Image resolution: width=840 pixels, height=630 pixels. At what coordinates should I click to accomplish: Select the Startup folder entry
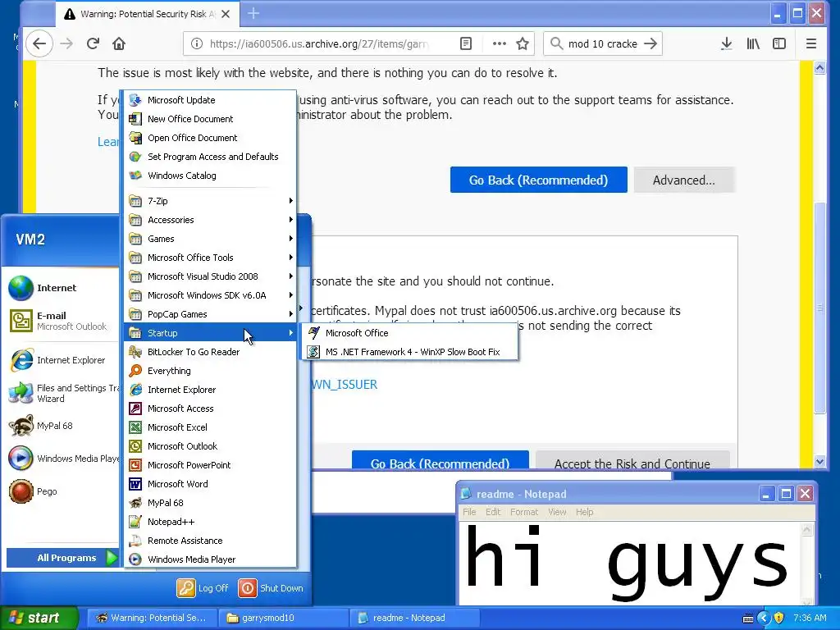click(x=210, y=333)
